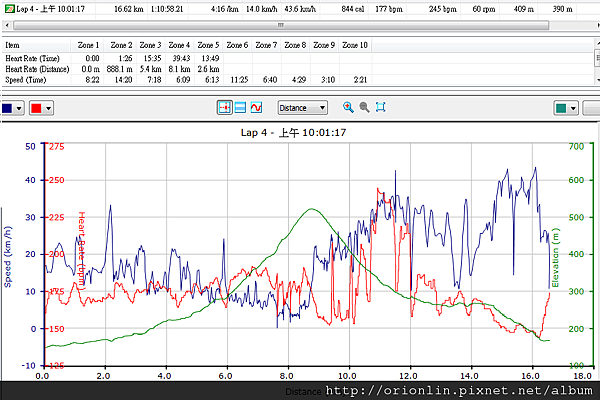Click the 14:20 Zone 2 speed time
600x400 pixels.
123,80
